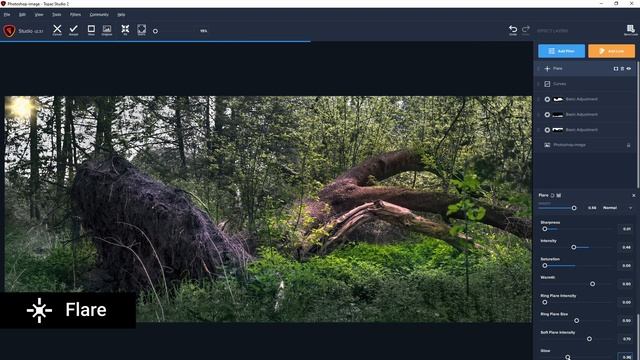640x360 pixels.
Task: Open the Edit menu
Action: click(22, 14)
